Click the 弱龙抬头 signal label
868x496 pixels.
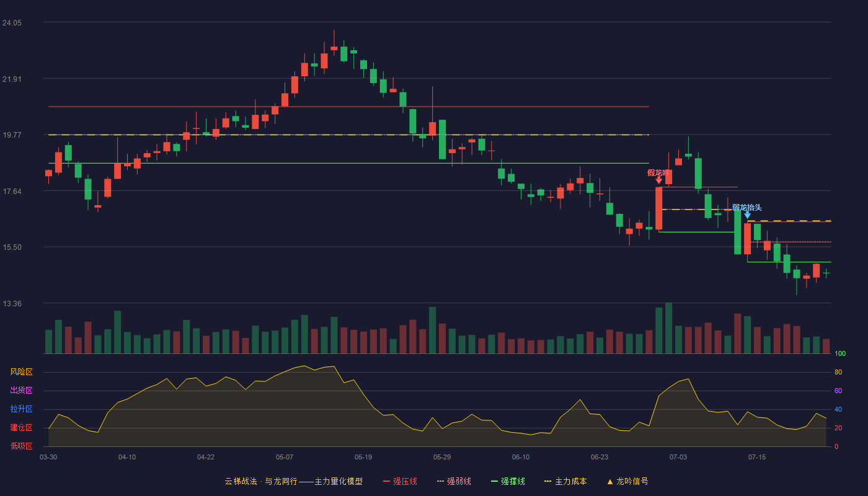click(x=747, y=208)
